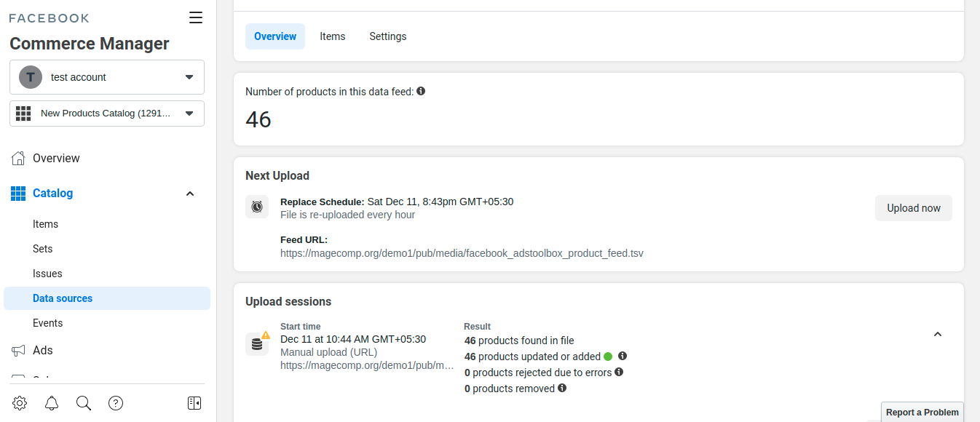Click the settings gear icon
Image resolution: width=980 pixels, height=422 pixels.
pos(20,403)
